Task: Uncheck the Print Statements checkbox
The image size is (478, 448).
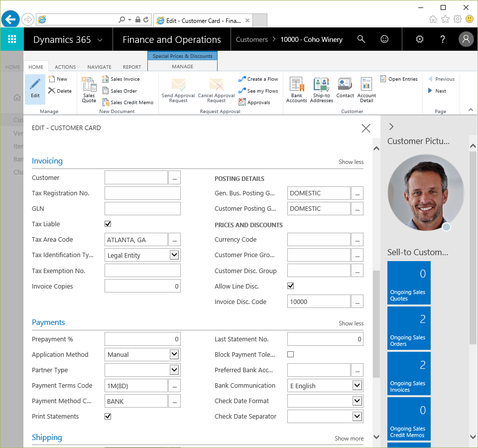Action: 108,416
